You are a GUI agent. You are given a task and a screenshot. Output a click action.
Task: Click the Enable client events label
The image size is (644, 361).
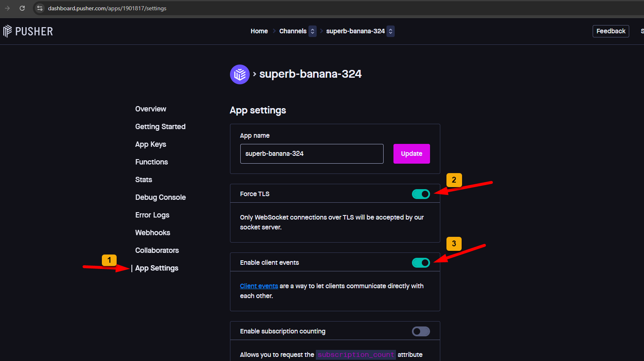(269, 263)
